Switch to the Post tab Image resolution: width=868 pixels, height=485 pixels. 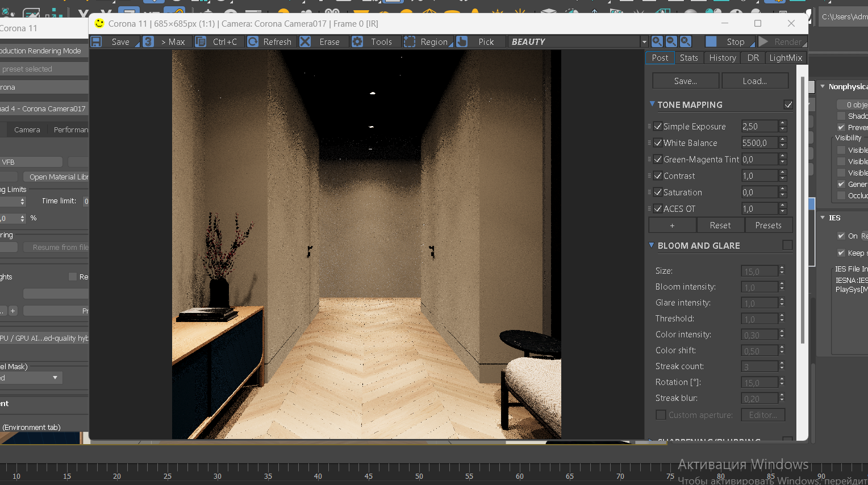(x=660, y=58)
